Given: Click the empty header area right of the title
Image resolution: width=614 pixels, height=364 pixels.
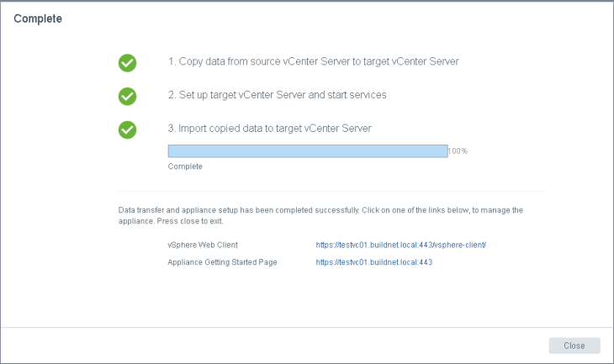Looking at the screenshot, I should point(336,18).
